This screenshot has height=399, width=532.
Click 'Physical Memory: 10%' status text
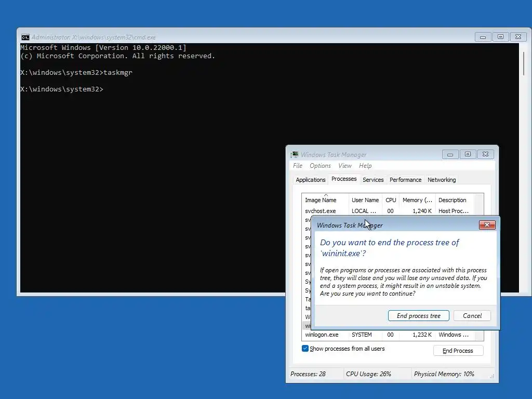[x=444, y=374]
